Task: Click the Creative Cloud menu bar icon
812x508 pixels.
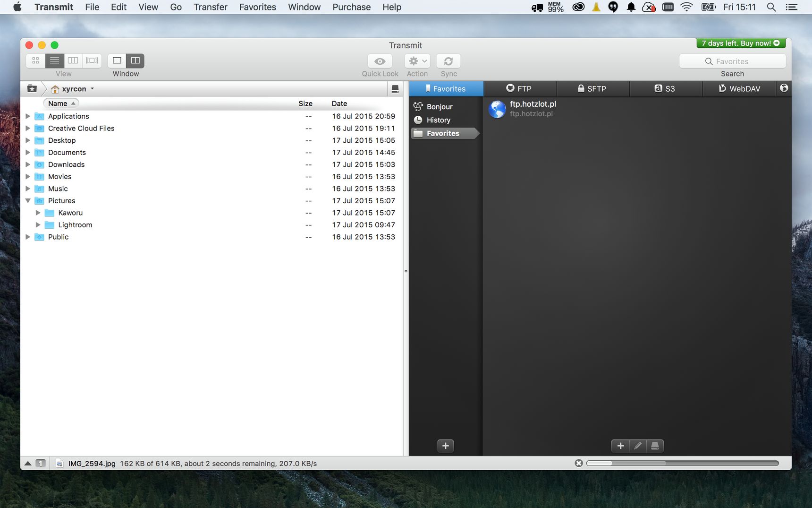Action: pos(578,7)
